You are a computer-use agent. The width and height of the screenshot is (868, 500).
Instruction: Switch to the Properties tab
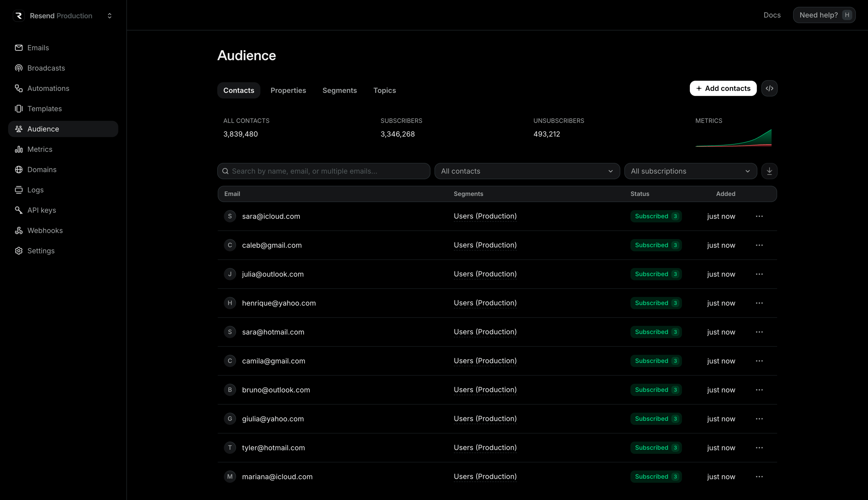[288, 90]
